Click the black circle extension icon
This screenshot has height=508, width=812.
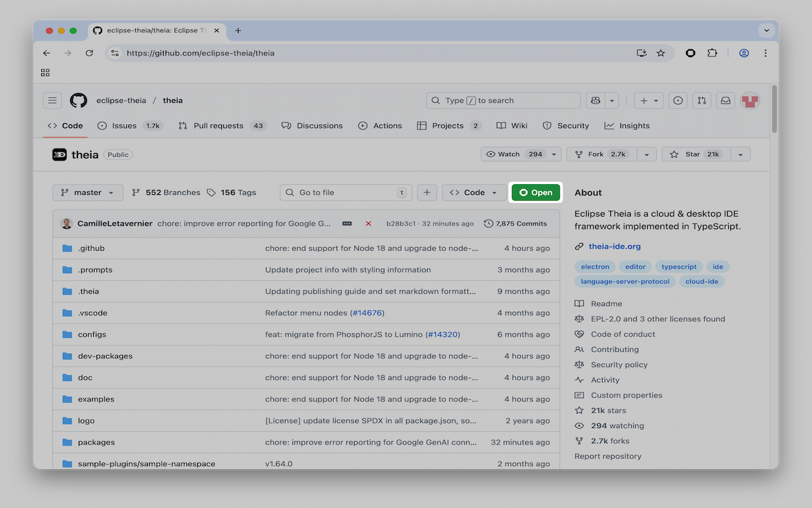point(691,53)
